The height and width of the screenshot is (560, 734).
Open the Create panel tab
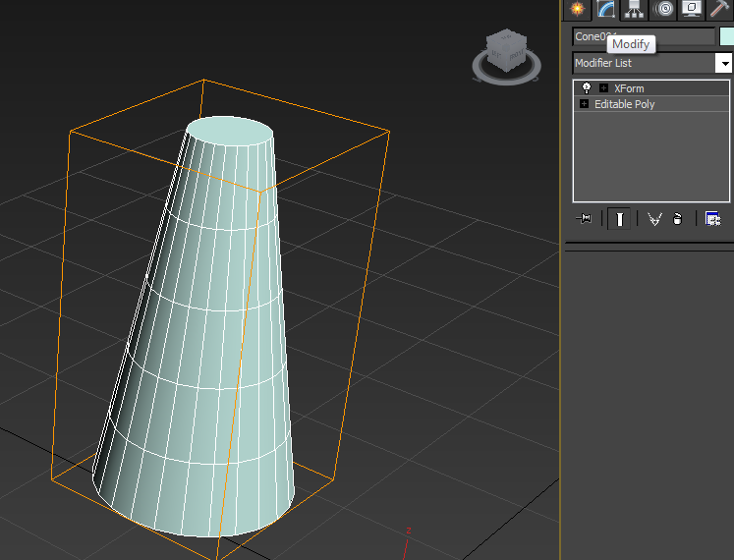tap(578, 9)
